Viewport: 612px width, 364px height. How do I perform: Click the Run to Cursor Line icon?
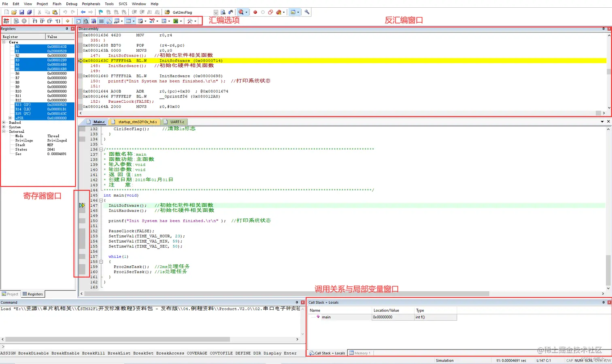(x=58, y=21)
